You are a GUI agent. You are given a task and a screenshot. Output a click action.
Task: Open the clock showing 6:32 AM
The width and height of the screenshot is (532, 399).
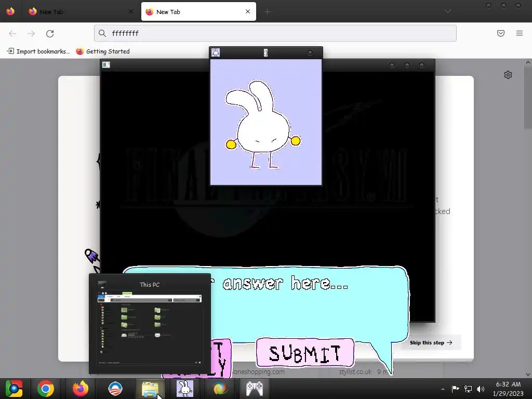click(x=508, y=389)
